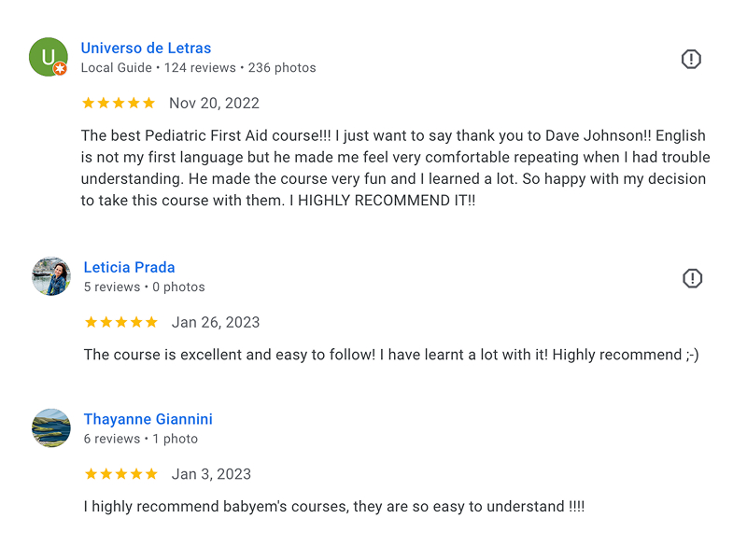This screenshot has width=747, height=560.
Task: Click review mentioning babyem's courses
Action: [x=334, y=506]
